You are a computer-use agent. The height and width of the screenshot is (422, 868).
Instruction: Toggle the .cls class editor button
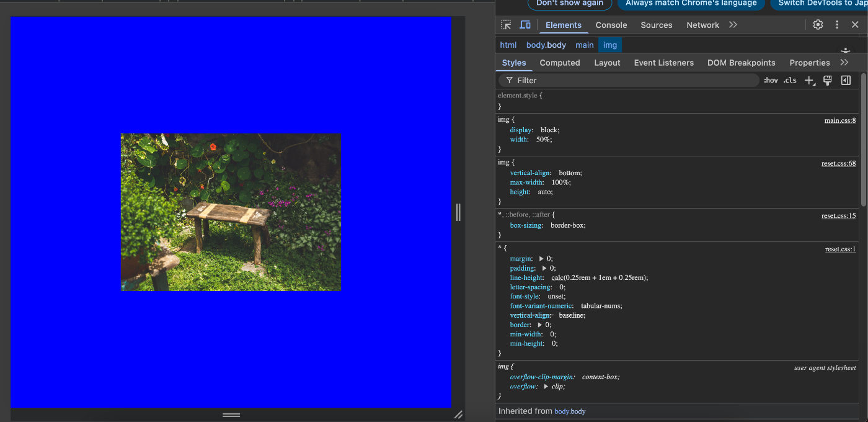coord(790,80)
